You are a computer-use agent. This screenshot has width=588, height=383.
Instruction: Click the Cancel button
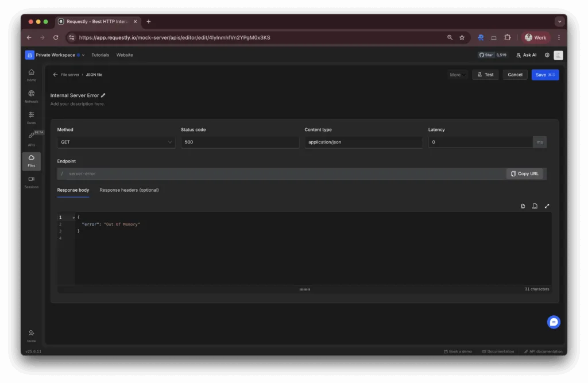click(x=515, y=75)
